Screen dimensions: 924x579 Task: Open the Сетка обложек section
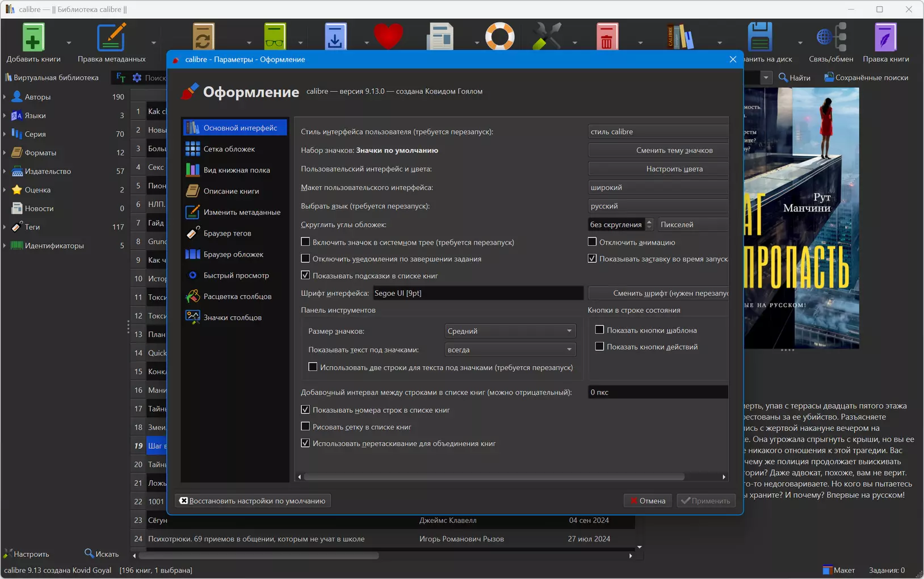[234, 149]
